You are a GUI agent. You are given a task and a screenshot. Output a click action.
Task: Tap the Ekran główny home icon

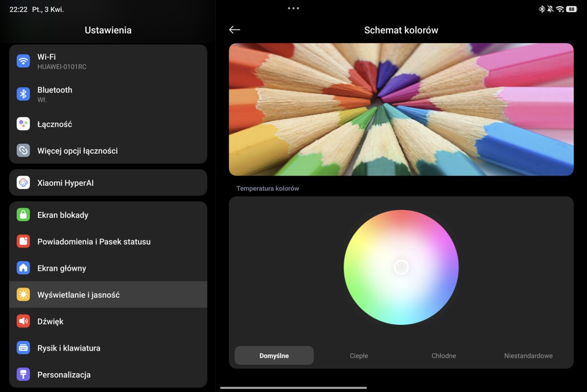[23, 268]
